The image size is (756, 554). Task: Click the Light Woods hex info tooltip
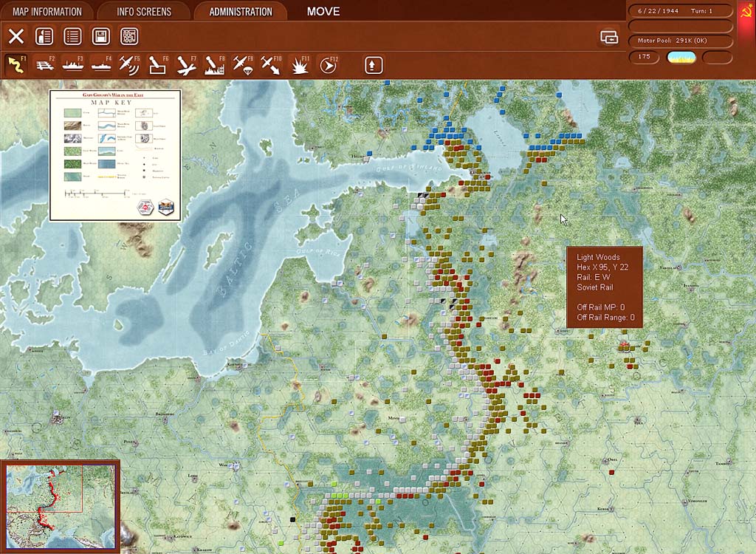tap(605, 287)
